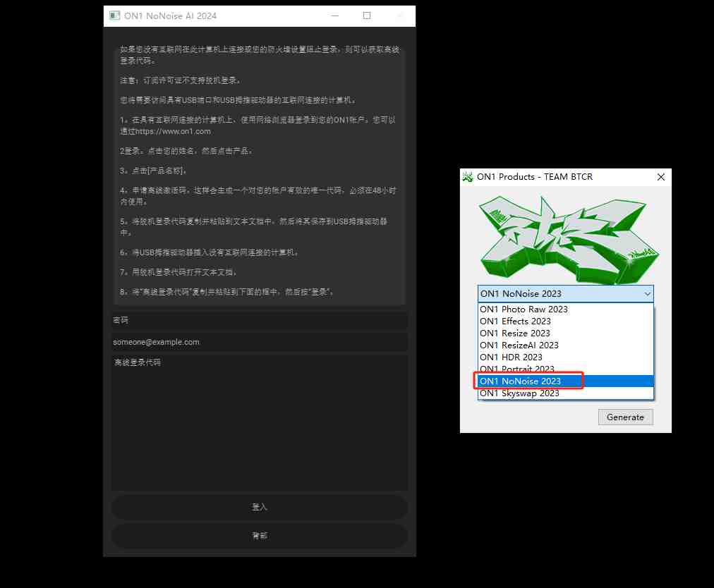714x588 pixels.
Task: Select ON1 Photo Raw 2023 from the list
Action: 524,309
